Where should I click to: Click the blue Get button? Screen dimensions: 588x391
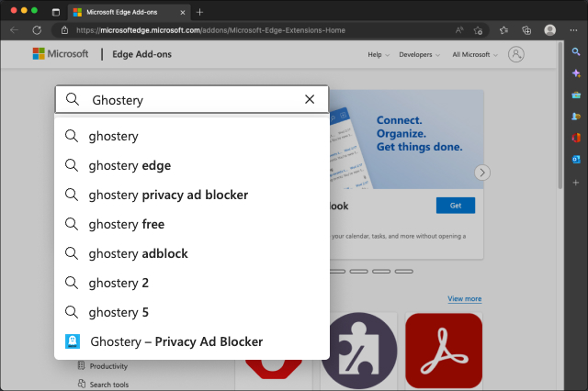pos(456,206)
